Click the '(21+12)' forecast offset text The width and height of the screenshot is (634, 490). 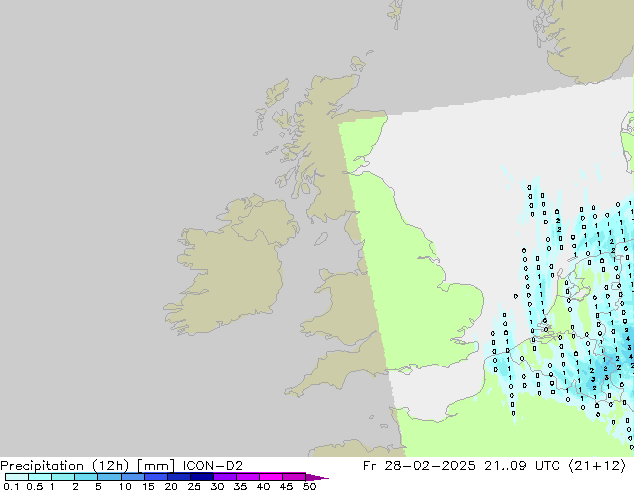coord(597,466)
